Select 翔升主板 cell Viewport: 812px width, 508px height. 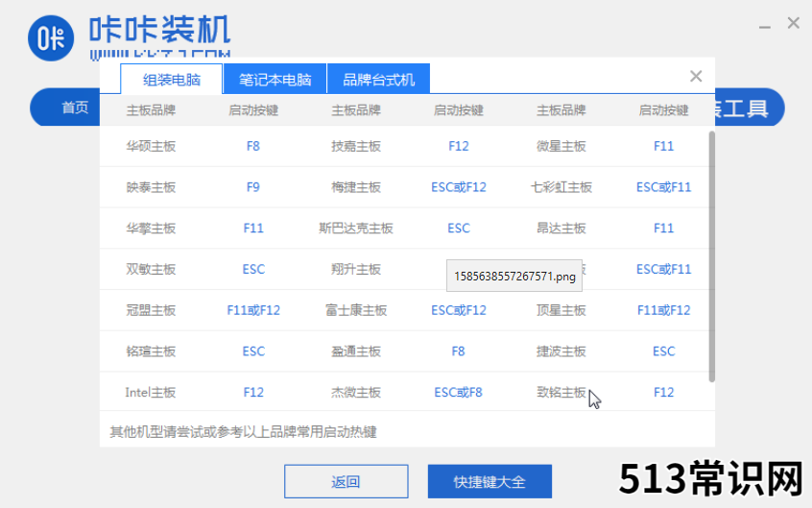tap(356, 269)
